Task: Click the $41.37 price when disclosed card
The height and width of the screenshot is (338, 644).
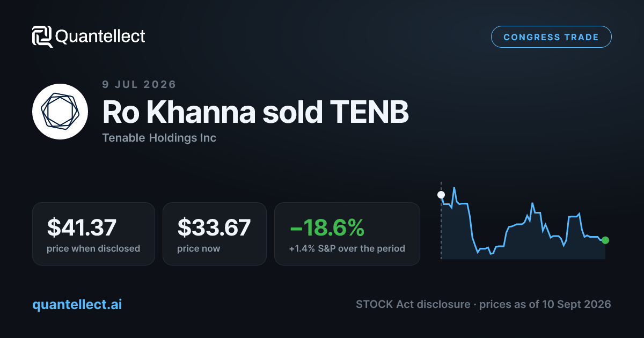Action: coord(93,233)
